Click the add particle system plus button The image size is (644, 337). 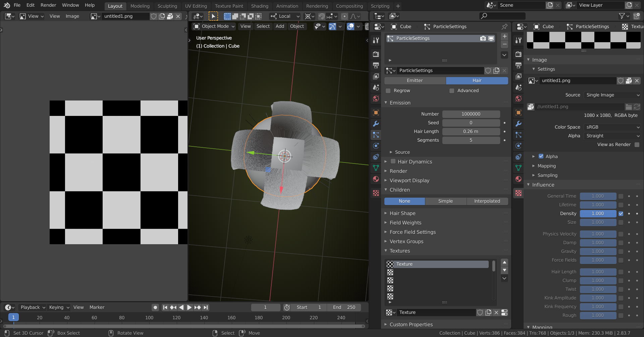pyautogui.click(x=504, y=37)
